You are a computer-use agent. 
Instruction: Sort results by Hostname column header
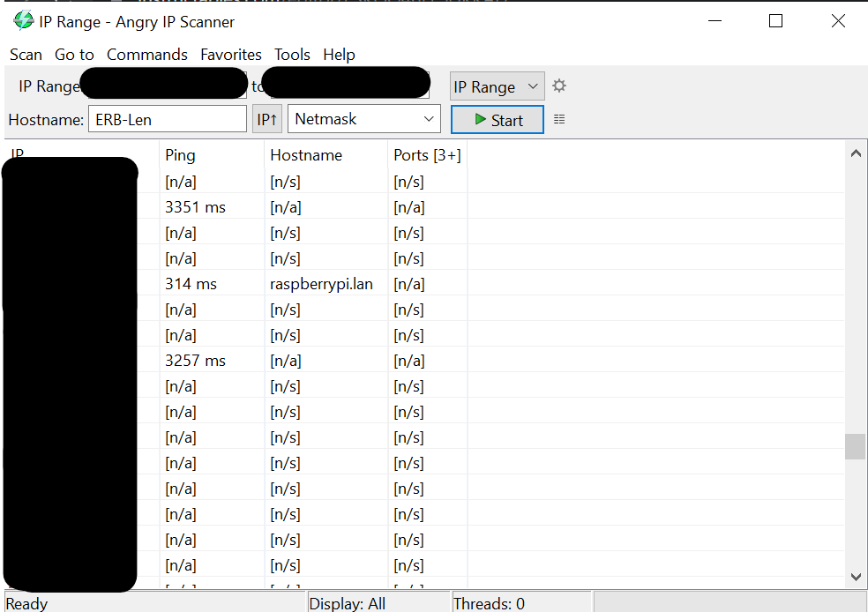tap(325, 155)
